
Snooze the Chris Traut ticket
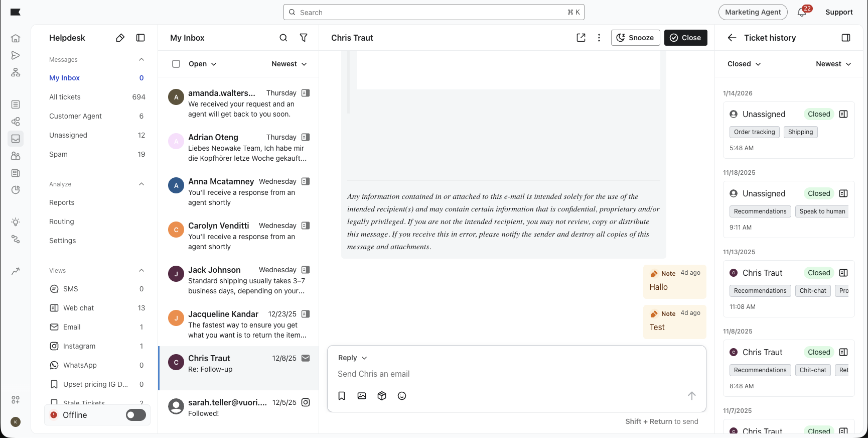point(635,38)
